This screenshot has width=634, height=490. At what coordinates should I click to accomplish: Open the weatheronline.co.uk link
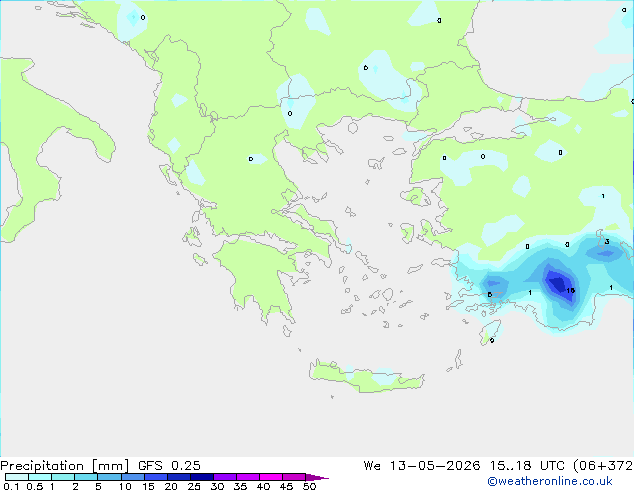tap(549, 481)
